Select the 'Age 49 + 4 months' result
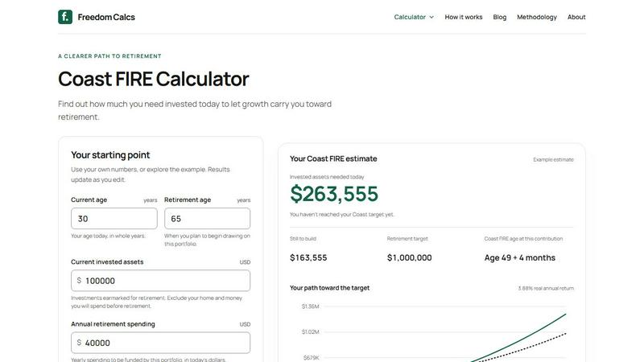The image size is (644, 362). 519,257
